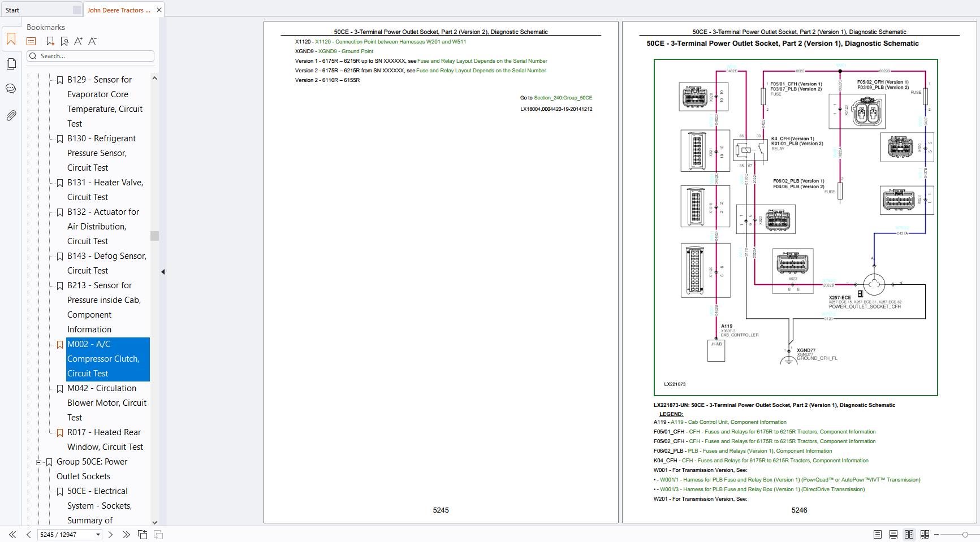Collapse the Group 50CE bookmark node
Screen dimensions: 980x542
click(x=39, y=462)
